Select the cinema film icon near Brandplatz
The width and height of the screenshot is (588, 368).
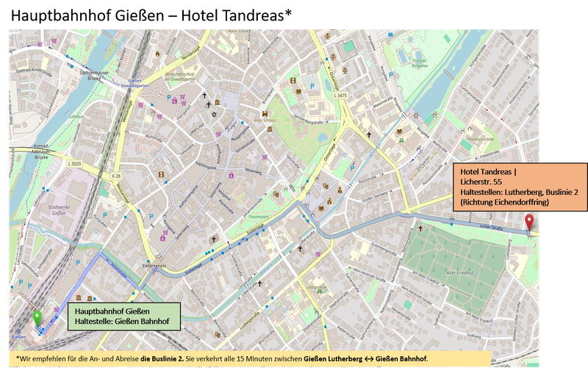[x=293, y=80]
